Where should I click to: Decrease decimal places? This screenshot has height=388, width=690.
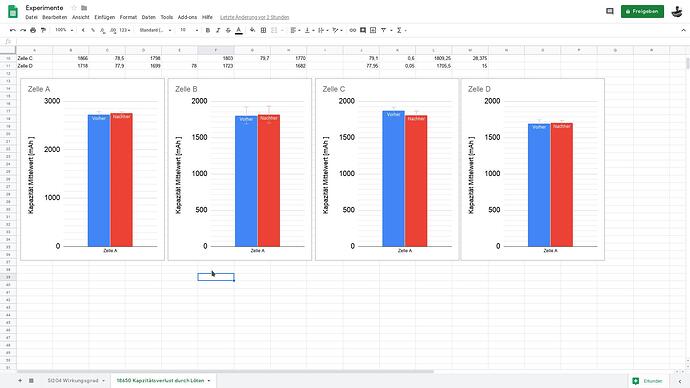point(103,30)
